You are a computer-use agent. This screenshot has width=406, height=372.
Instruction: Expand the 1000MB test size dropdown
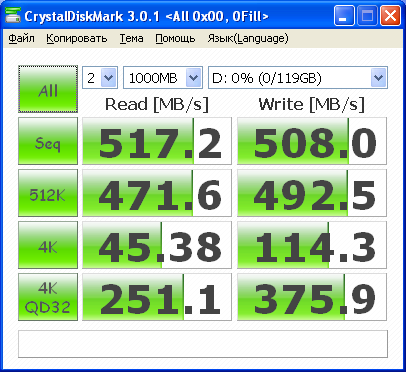[x=163, y=78]
